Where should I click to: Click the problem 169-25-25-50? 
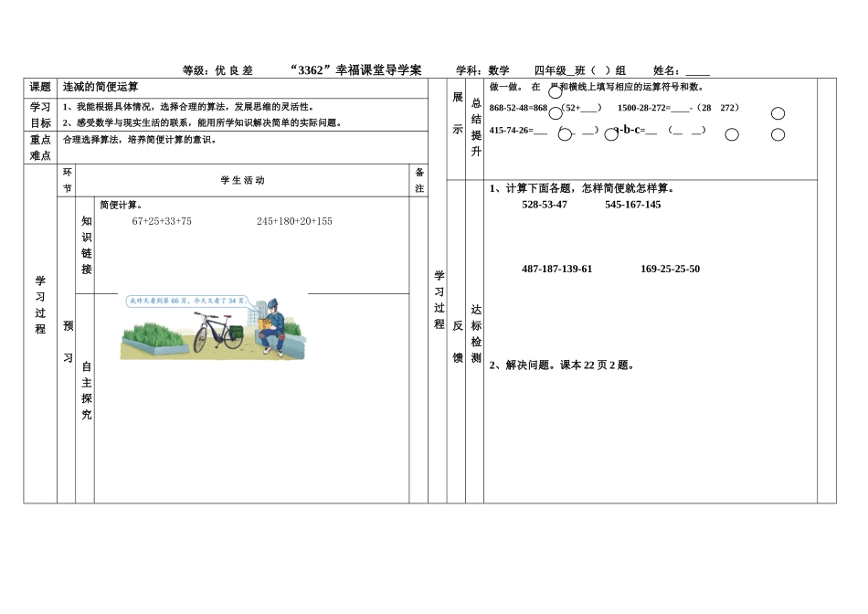point(671,269)
